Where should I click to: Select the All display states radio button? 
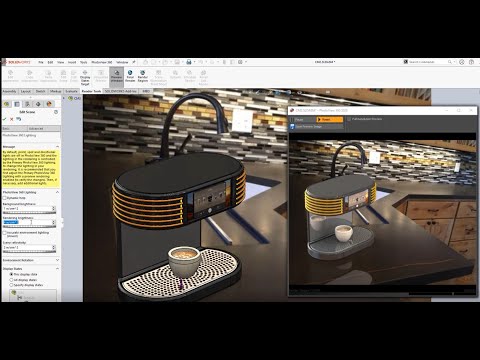pyautogui.click(x=11, y=280)
